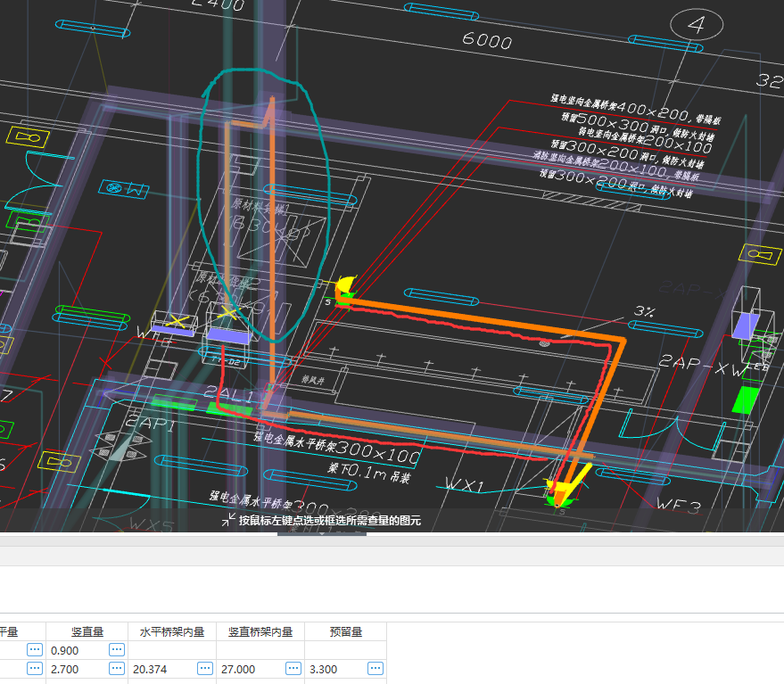Select the solid green block right of 2AP-XW
The width and height of the screenshot is (784, 684).
pos(745,399)
